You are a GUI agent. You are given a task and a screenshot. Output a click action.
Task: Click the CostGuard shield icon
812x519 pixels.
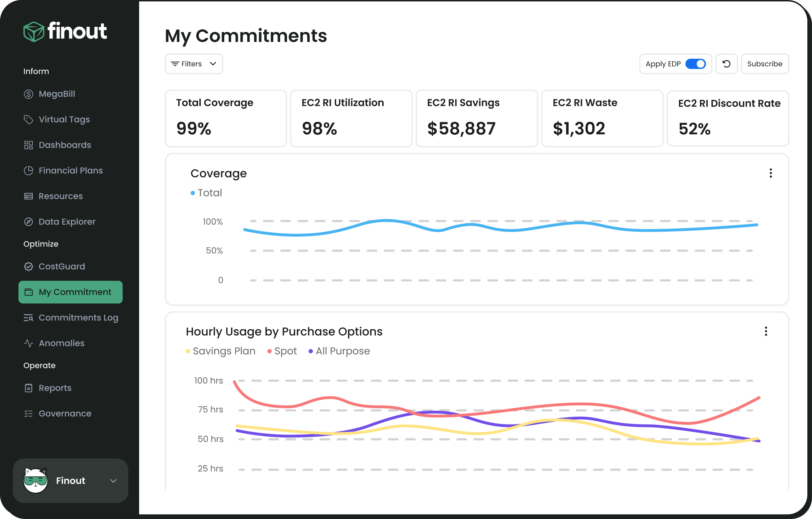(x=29, y=266)
